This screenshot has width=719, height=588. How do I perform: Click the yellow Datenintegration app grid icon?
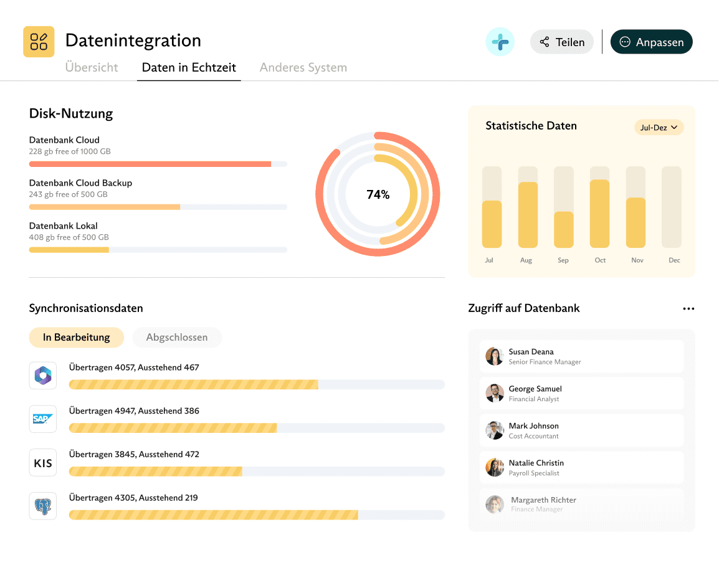[39, 42]
